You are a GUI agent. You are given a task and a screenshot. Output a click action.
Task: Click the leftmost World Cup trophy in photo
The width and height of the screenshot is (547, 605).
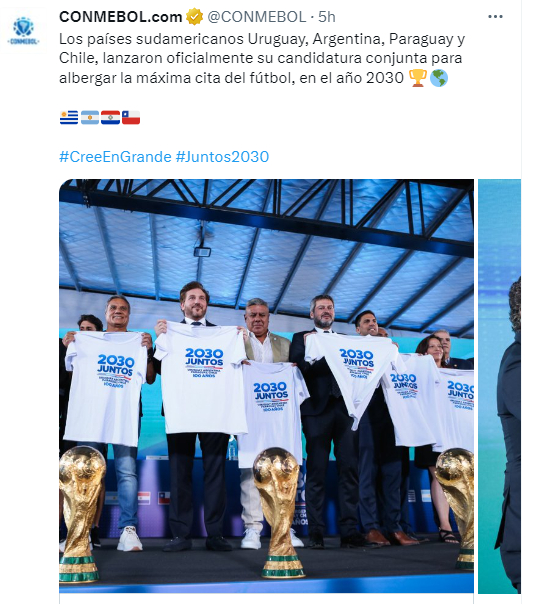tap(80, 513)
